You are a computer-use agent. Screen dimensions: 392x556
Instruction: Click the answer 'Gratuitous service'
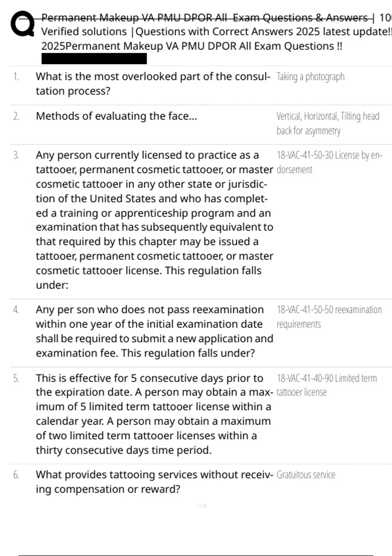[306, 475]
